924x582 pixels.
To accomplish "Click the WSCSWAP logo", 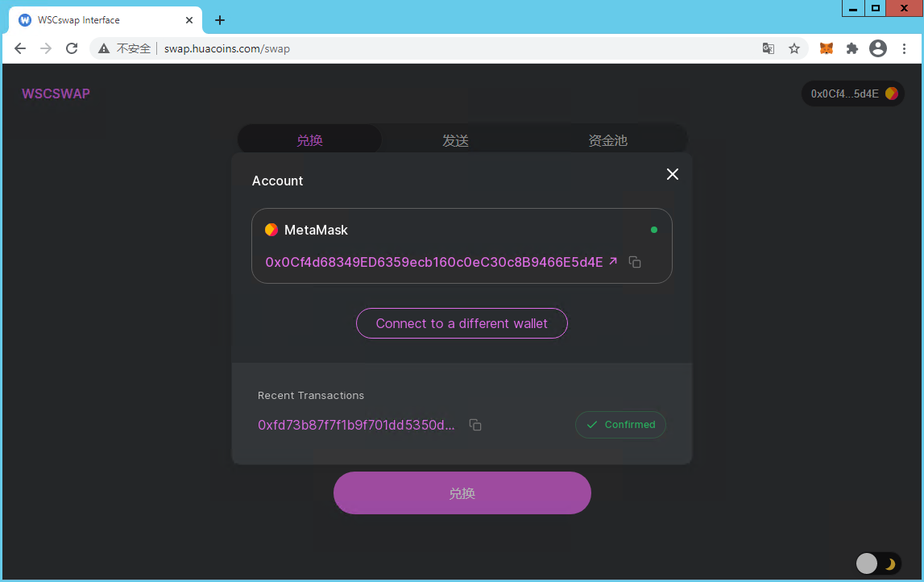I will (56, 94).
